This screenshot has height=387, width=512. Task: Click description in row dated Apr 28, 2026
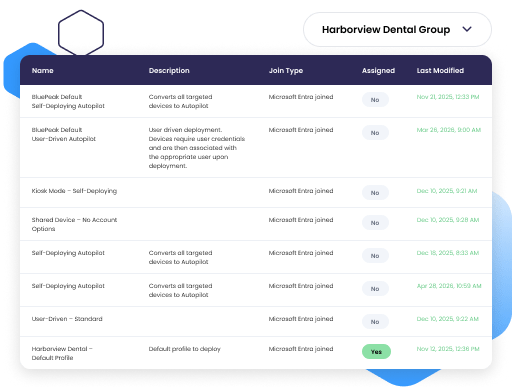click(180, 290)
